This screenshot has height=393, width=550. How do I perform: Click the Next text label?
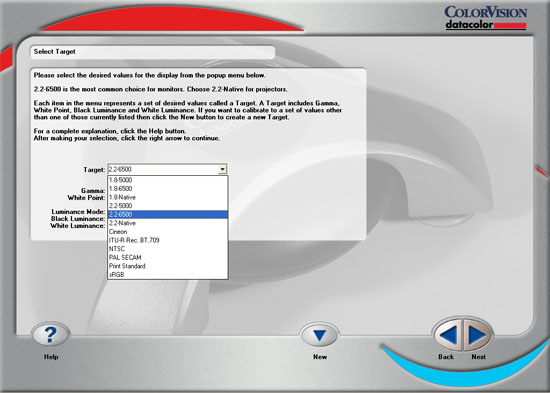click(x=478, y=357)
